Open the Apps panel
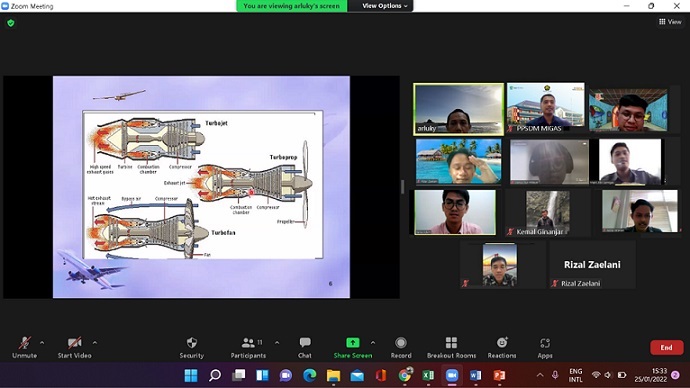The width and height of the screenshot is (690, 388). 545,348
